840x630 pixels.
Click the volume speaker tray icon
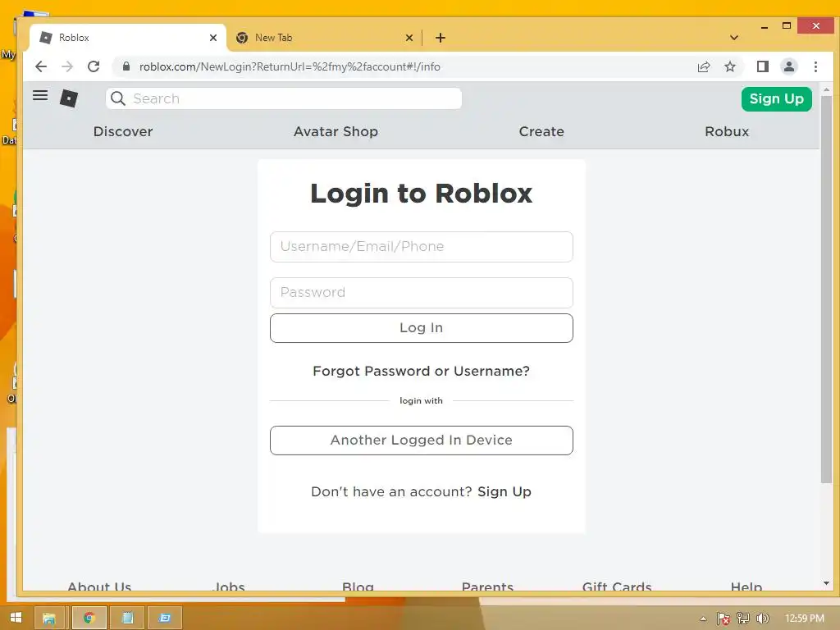pos(762,619)
